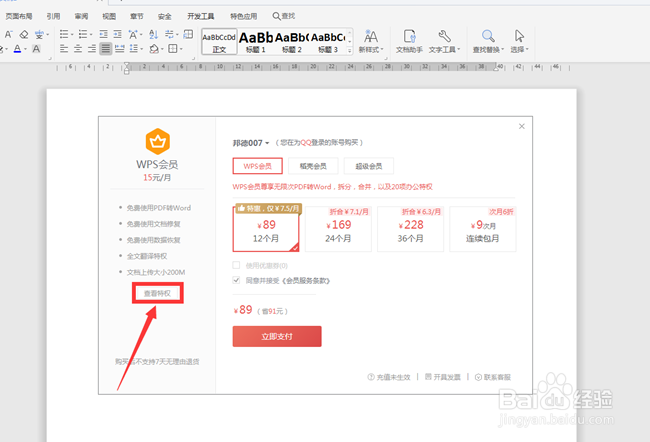Screen dimensions: 650x442
Task: Click the 选择 arrow cursor icon
Action: [519, 36]
